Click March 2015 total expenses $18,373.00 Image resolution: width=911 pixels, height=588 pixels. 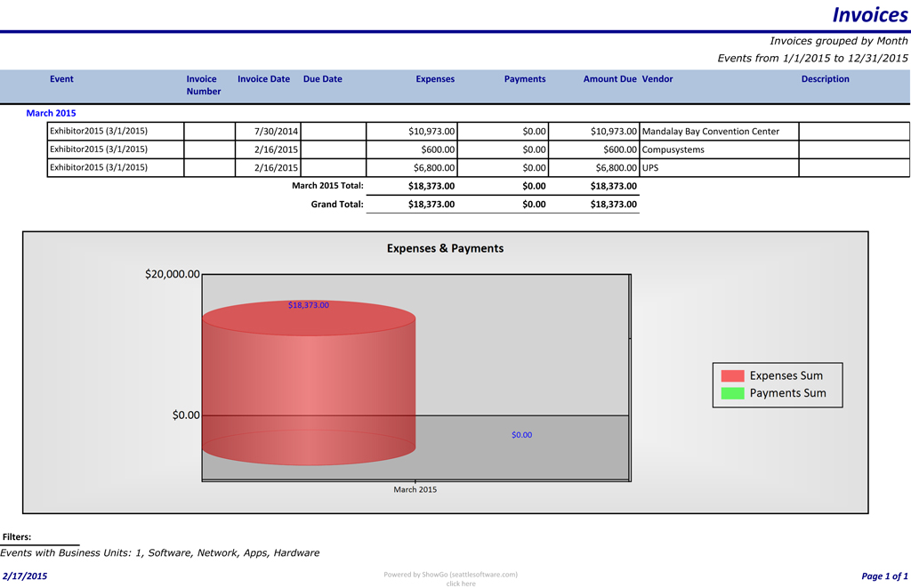pyautogui.click(x=431, y=187)
